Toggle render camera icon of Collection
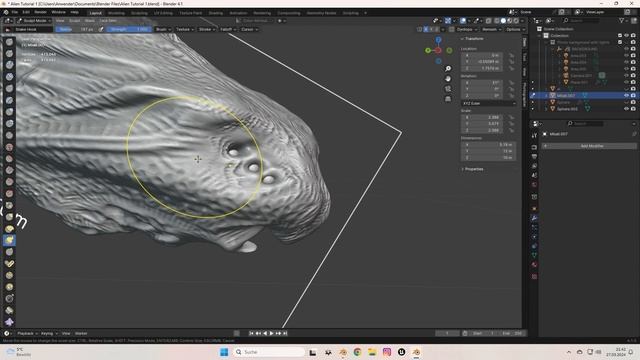640x360 pixels. pos(633,36)
